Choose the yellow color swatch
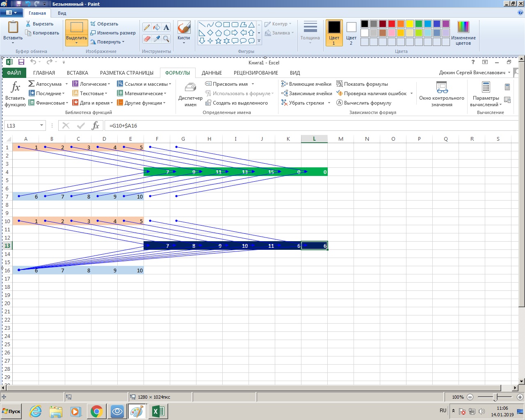The height and width of the screenshot is (420, 525). [x=410, y=24]
